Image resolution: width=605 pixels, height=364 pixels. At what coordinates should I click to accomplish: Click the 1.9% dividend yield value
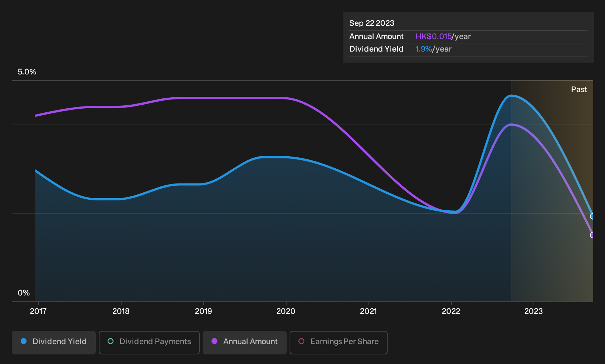click(424, 49)
